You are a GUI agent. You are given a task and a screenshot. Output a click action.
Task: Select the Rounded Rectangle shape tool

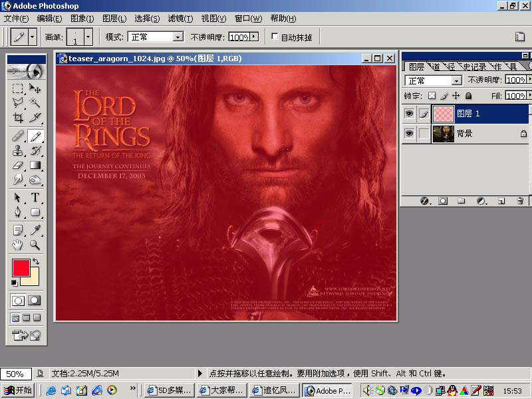pos(35,212)
